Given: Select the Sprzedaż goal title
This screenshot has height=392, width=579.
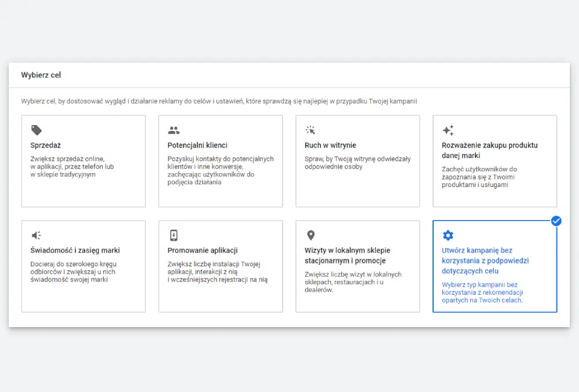Looking at the screenshot, I should [46, 145].
